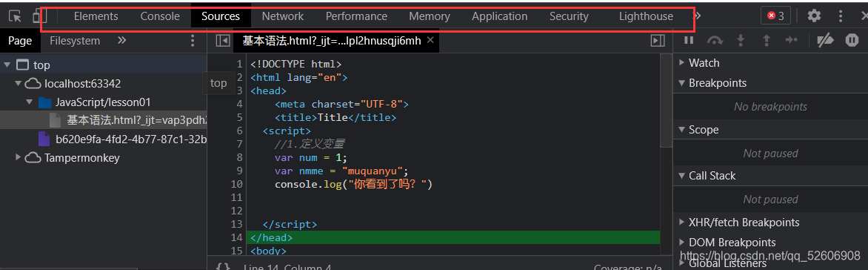Select the Sources tab
The image size is (868, 270).
[220, 16]
